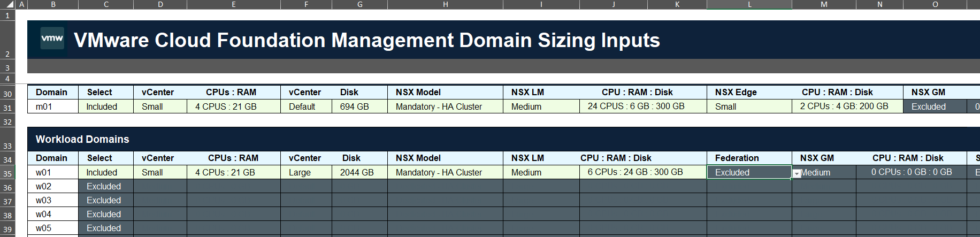Select column O header
Viewport: 980px width, 237px height.
935,4
